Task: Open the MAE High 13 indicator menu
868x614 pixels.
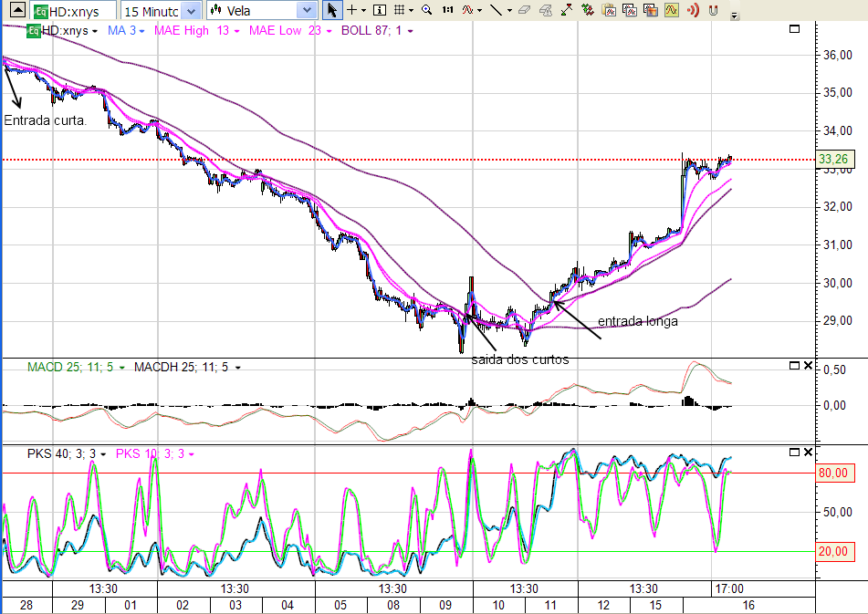Action: [x=236, y=31]
